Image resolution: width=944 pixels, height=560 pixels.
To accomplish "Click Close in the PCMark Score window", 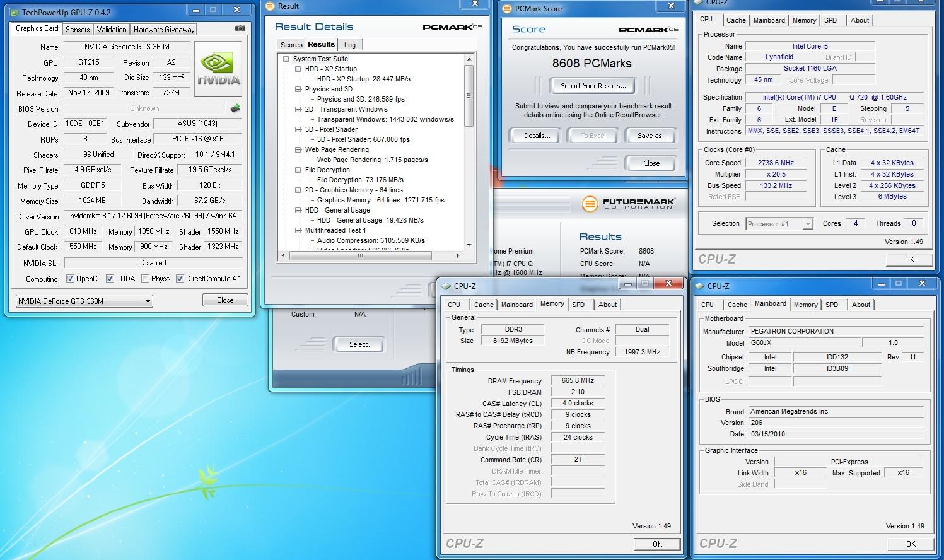I will 651,163.
